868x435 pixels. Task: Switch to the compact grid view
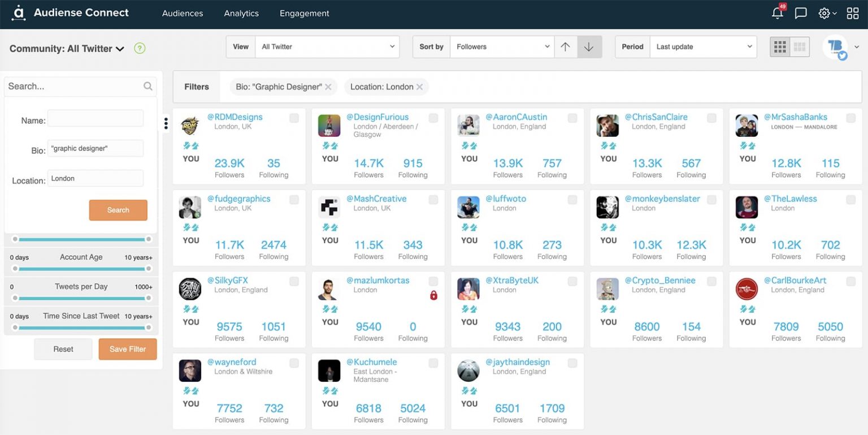point(800,47)
